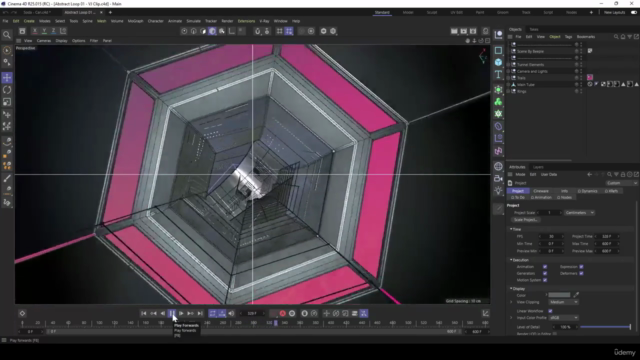640x360 pixels.
Task: Open the viewport Display menu
Action: click(x=62, y=41)
